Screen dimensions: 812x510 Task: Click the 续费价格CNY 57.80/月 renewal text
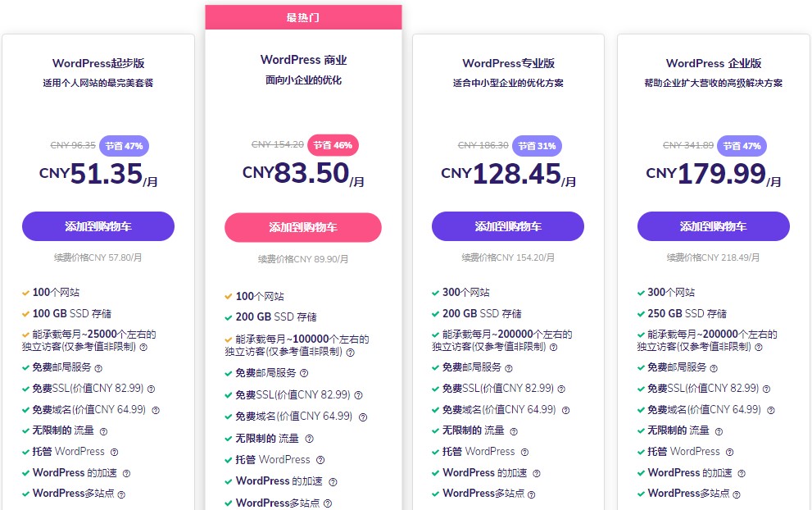click(x=98, y=257)
